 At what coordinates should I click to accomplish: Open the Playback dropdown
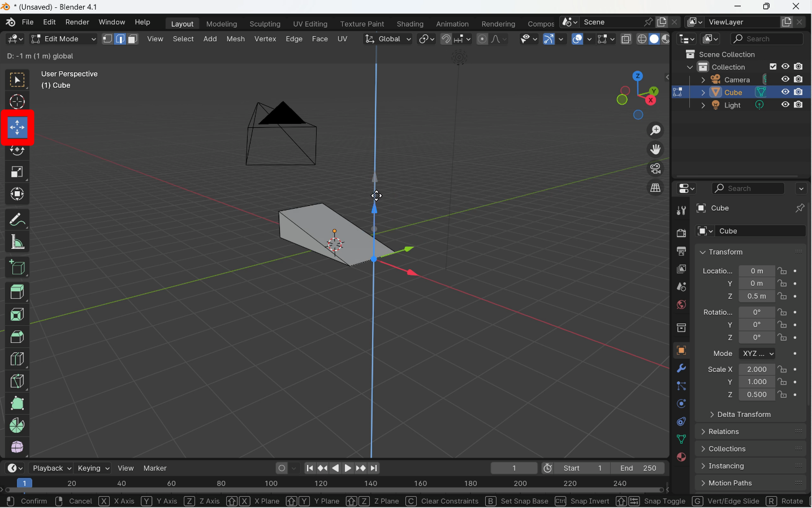52,468
